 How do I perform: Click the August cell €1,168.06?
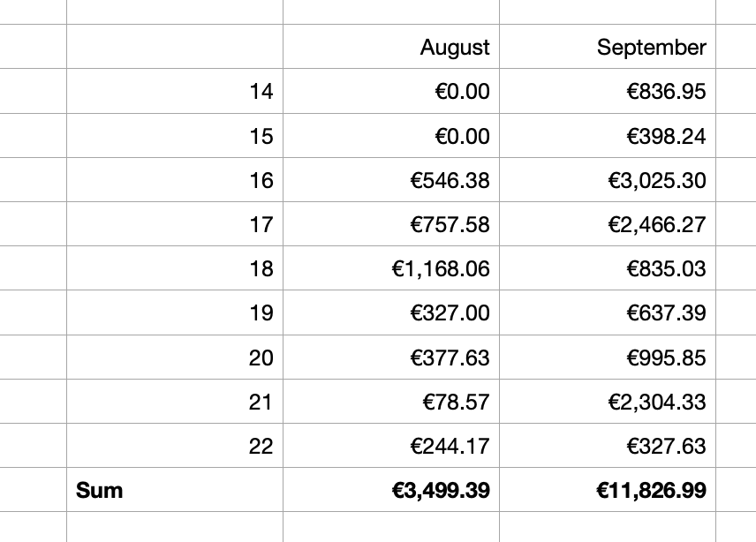tap(391, 268)
